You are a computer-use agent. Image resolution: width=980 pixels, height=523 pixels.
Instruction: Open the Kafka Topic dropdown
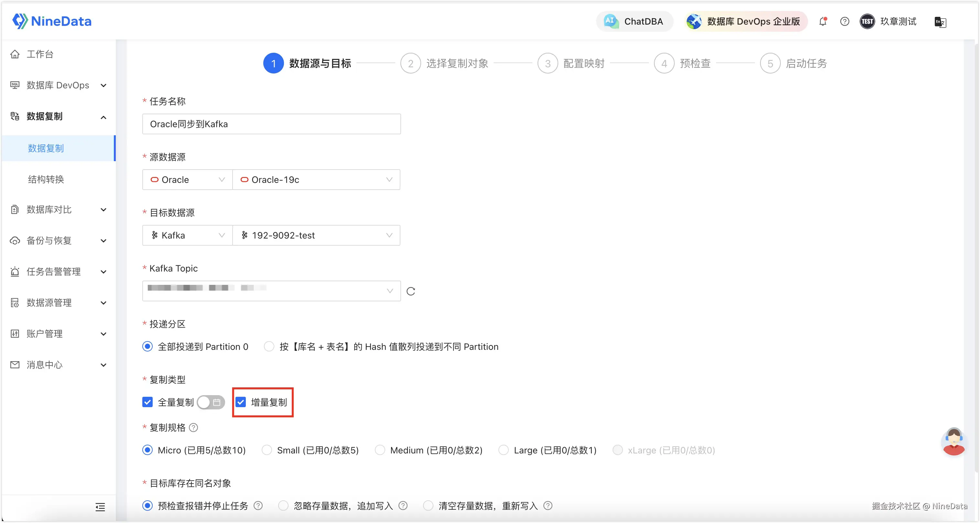pyautogui.click(x=271, y=291)
